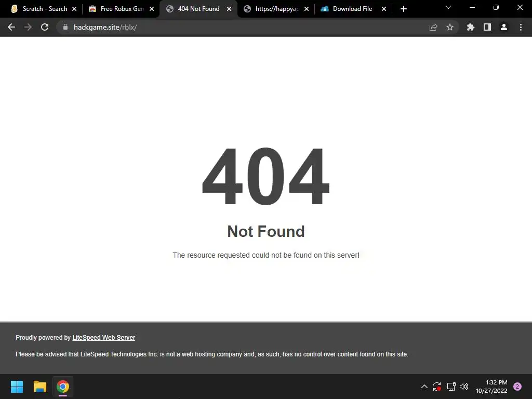
Task: Toggle the browser side panel
Action: point(487,27)
